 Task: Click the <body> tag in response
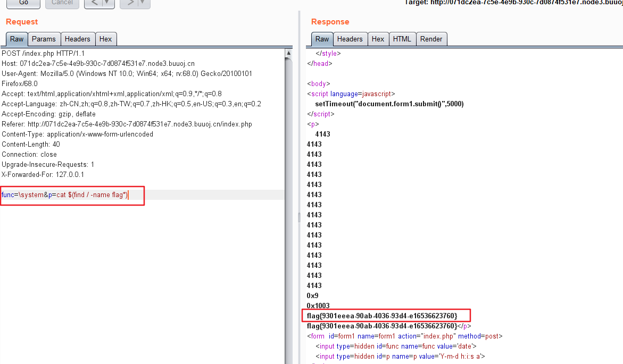[x=318, y=84]
